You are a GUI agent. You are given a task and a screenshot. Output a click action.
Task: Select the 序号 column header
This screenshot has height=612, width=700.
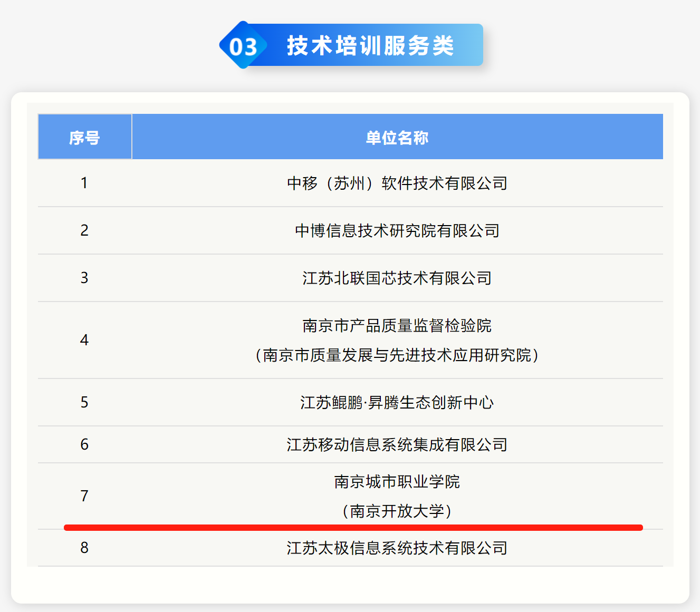click(84, 137)
